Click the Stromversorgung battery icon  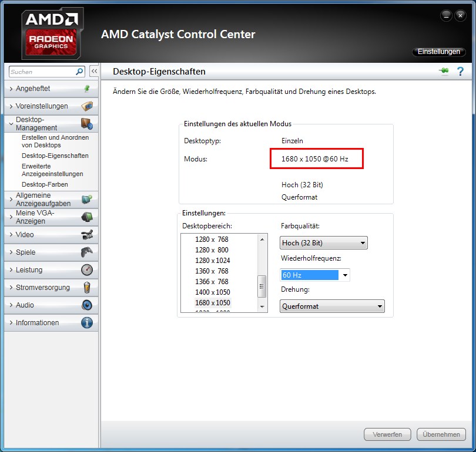pos(87,288)
